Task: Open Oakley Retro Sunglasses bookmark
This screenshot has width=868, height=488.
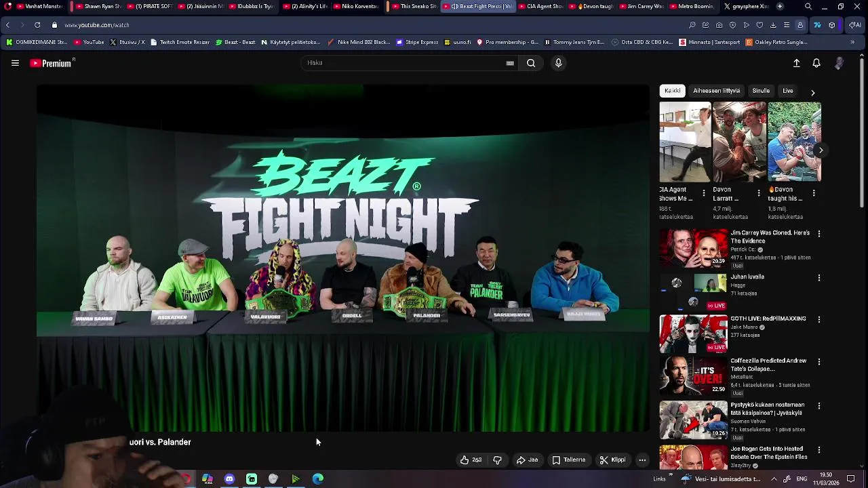Action: (x=777, y=42)
